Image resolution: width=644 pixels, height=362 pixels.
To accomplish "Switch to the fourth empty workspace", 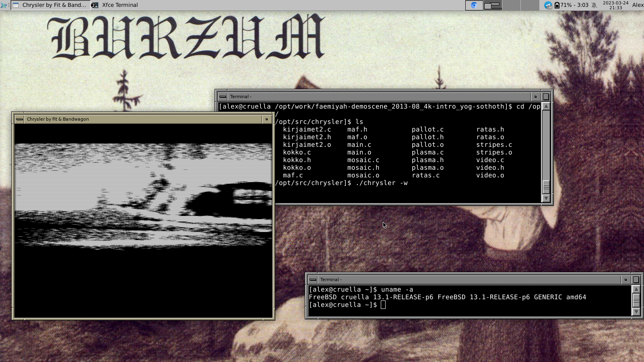I will pos(530,5).
